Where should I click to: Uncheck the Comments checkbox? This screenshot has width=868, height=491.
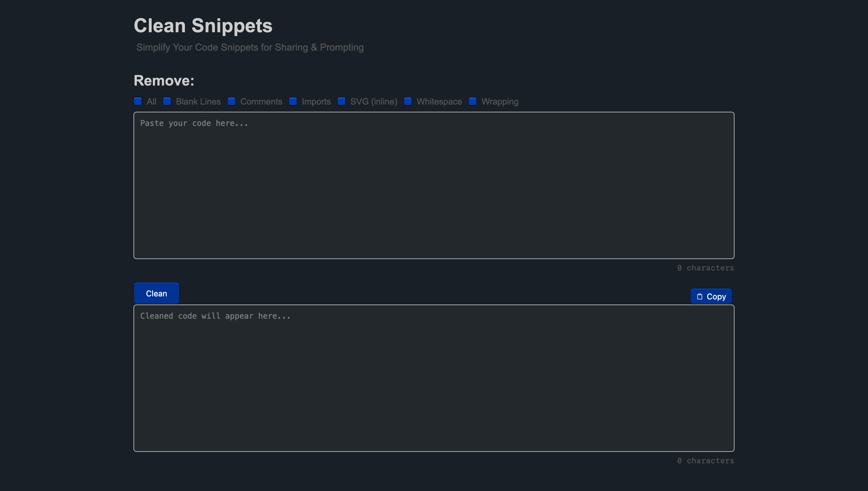click(232, 102)
